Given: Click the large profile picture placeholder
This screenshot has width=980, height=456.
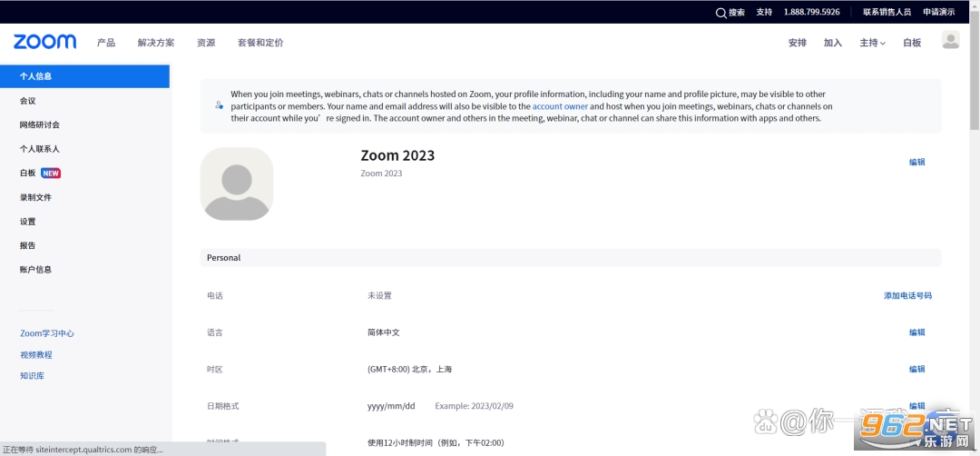Looking at the screenshot, I should (x=237, y=183).
